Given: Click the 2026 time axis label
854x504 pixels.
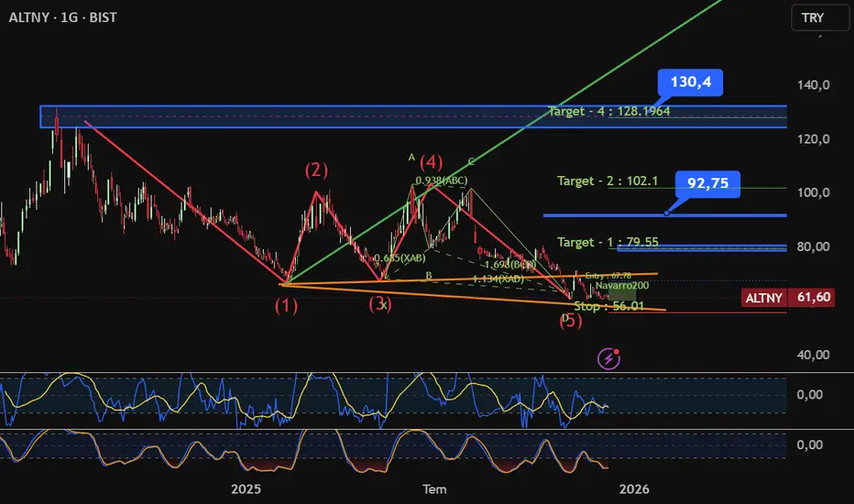Looking at the screenshot, I should pos(634,489).
